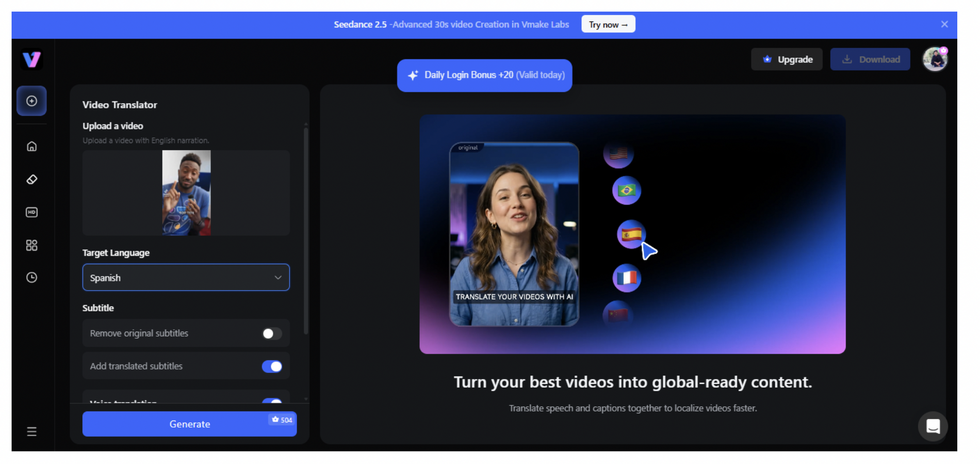Click the Upgrade button
This screenshot has height=464, width=980.
pyautogui.click(x=787, y=59)
